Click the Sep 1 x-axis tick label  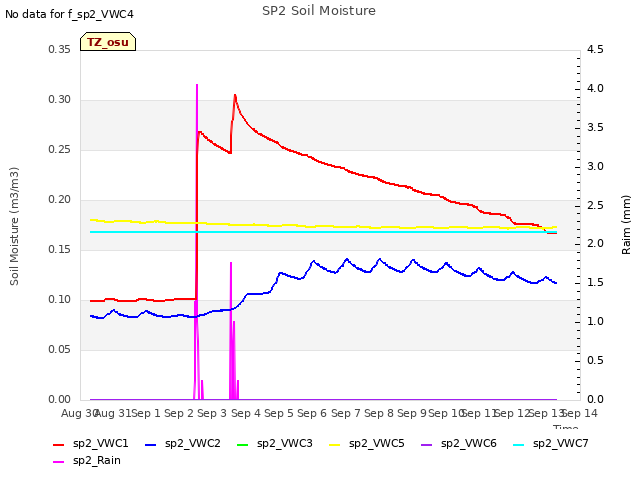point(146,413)
